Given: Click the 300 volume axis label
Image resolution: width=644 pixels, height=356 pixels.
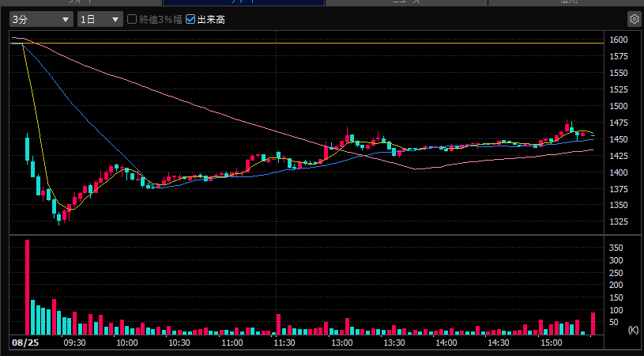Looking at the screenshot, I should (x=616, y=260).
